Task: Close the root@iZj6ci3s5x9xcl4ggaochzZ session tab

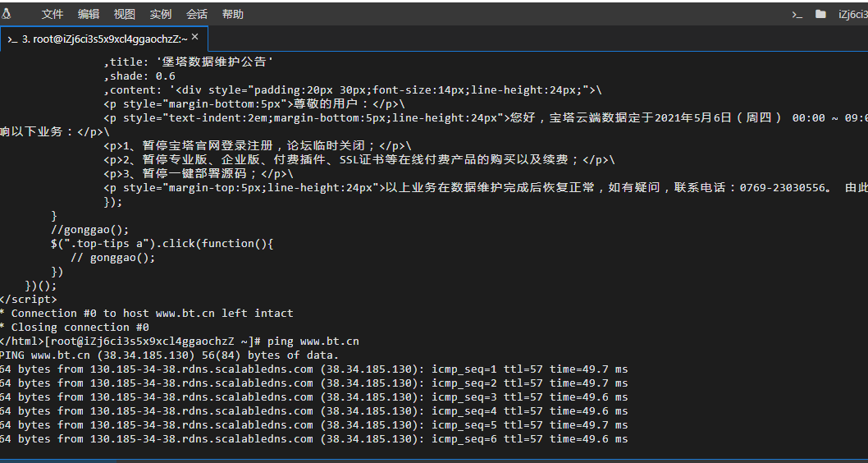Action: tap(194, 37)
